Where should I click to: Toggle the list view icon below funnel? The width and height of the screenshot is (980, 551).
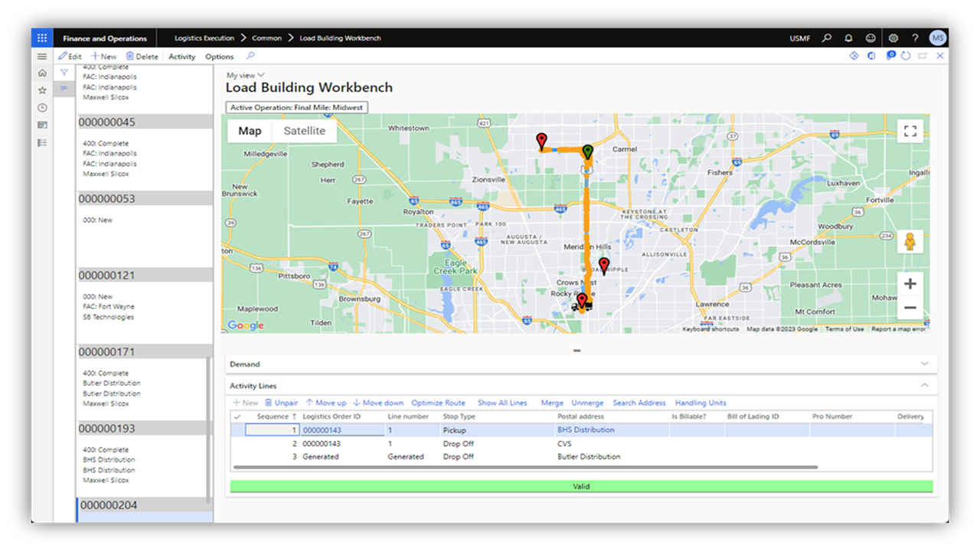click(x=64, y=89)
